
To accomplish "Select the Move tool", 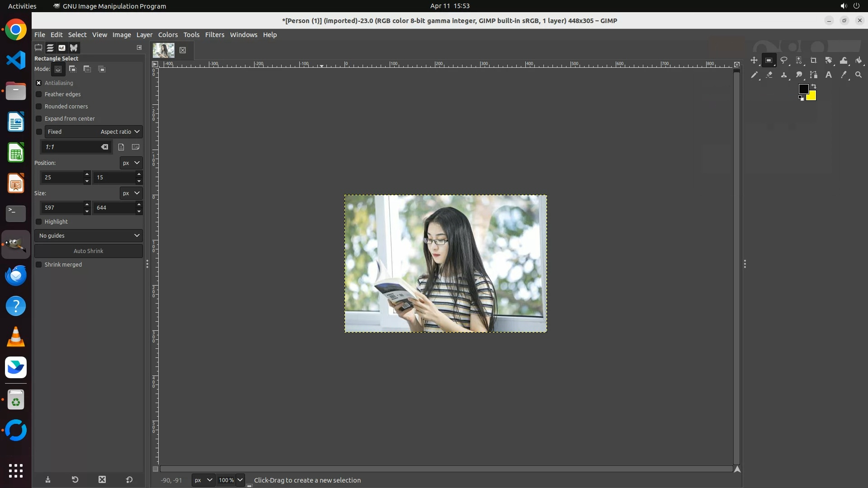I will coord(754,61).
